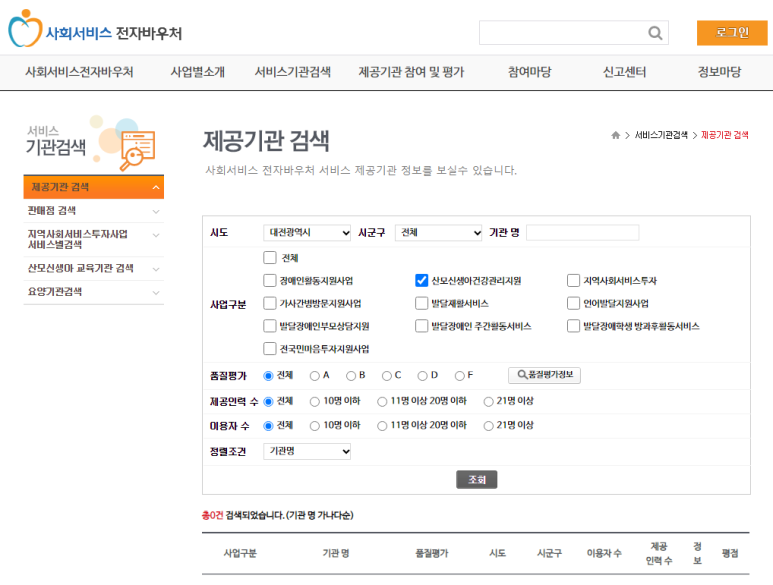Click the 품질평가정보 button
773x585 pixels.
click(x=544, y=375)
